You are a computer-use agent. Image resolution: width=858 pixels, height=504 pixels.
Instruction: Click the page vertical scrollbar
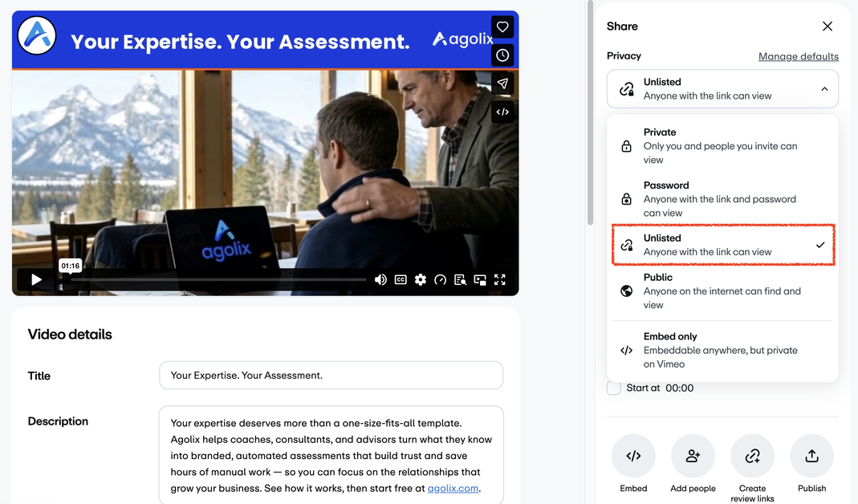pyautogui.click(x=590, y=112)
